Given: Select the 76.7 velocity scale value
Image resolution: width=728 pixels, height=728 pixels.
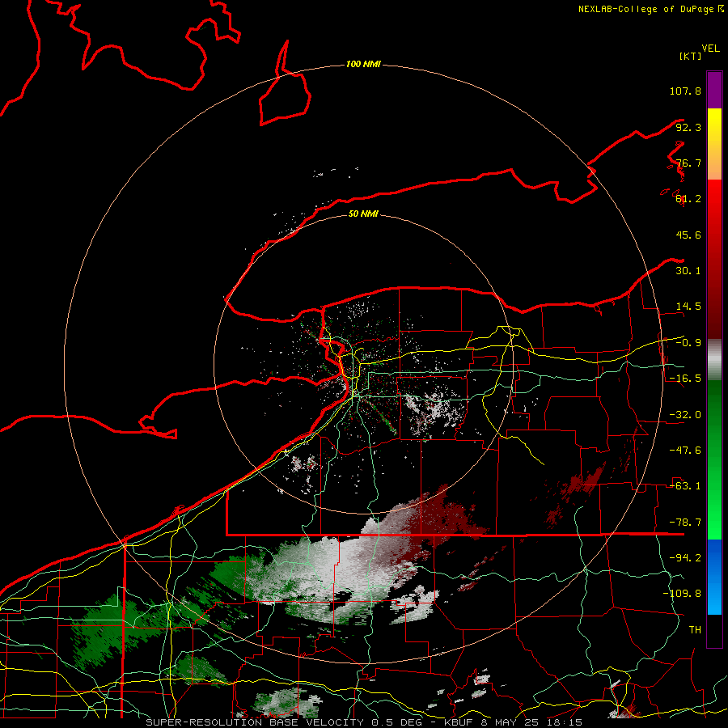Looking at the screenshot, I should 688,163.
